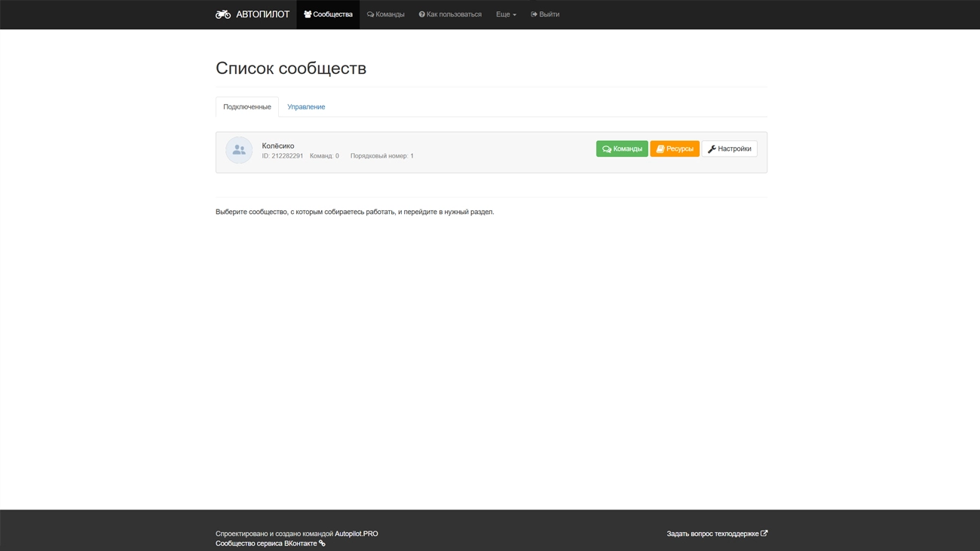This screenshot has height=551, width=980.
Task: Open Сообщество сервиса ВКонтакте link
Action: [266, 543]
